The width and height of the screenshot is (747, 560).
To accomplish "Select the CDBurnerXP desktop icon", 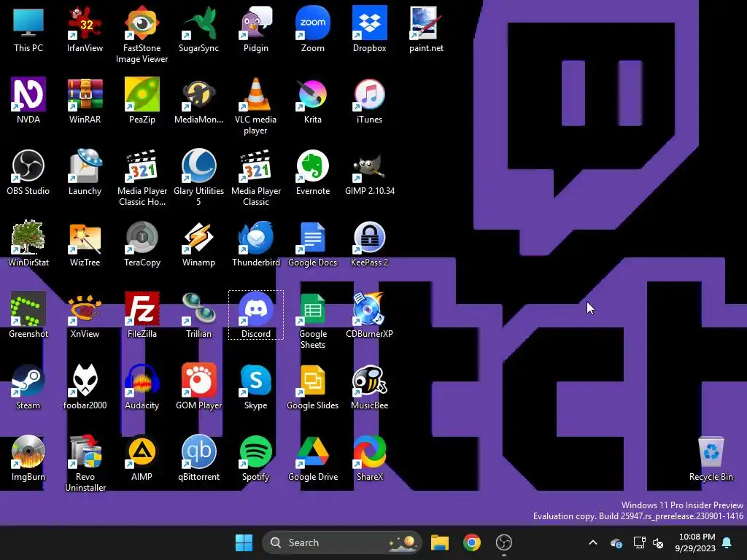I will (x=370, y=315).
